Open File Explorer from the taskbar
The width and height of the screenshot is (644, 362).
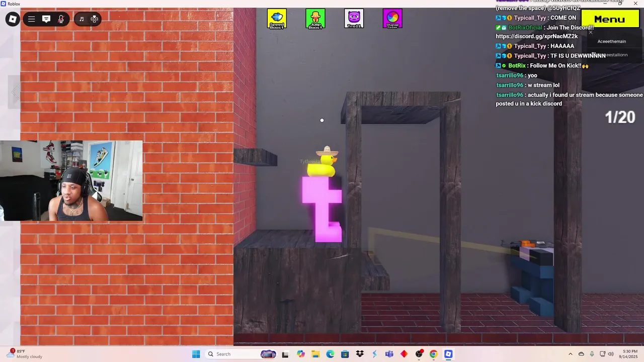coord(315,354)
